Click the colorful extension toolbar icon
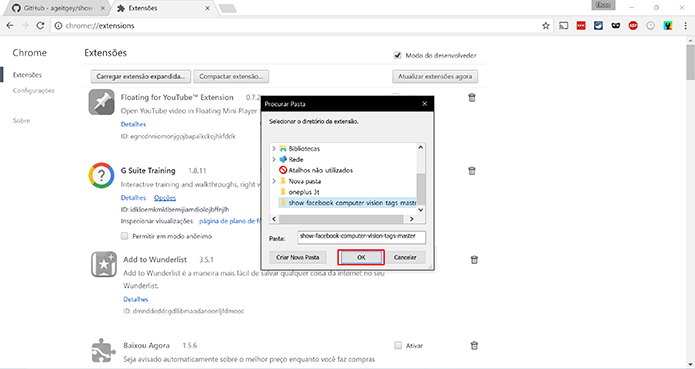The width and height of the screenshot is (695, 369). pyautogui.click(x=668, y=26)
